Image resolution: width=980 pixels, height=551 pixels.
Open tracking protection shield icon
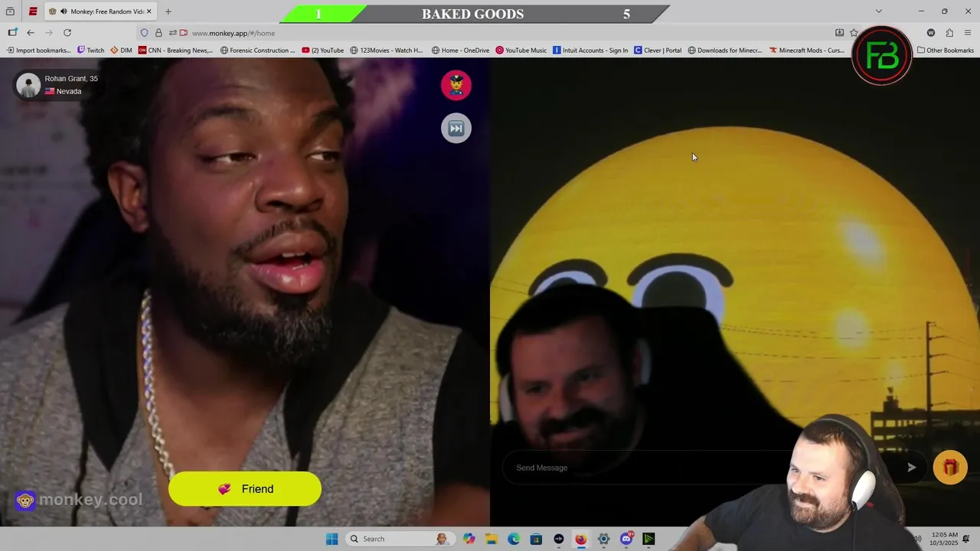pos(144,33)
